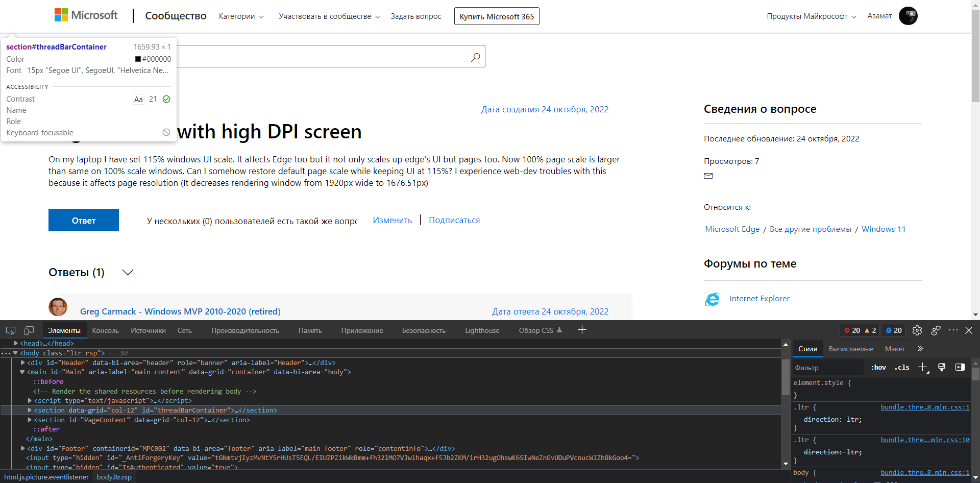
Task: Expand the threadBarContainer section node
Action: click(x=30, y=410)
